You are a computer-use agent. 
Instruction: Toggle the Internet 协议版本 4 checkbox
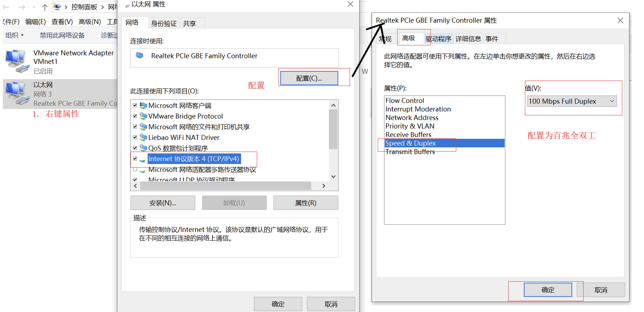pos(135,159)
